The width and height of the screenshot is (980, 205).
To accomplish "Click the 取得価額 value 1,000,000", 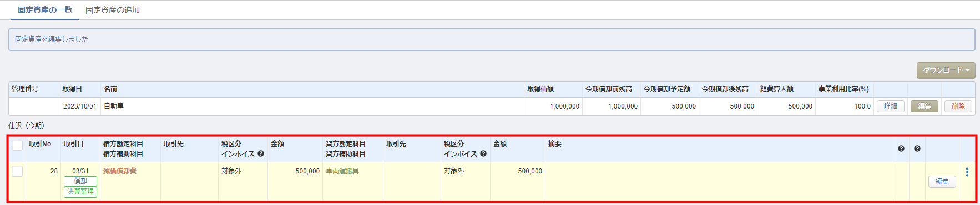I will click(564, 106).
